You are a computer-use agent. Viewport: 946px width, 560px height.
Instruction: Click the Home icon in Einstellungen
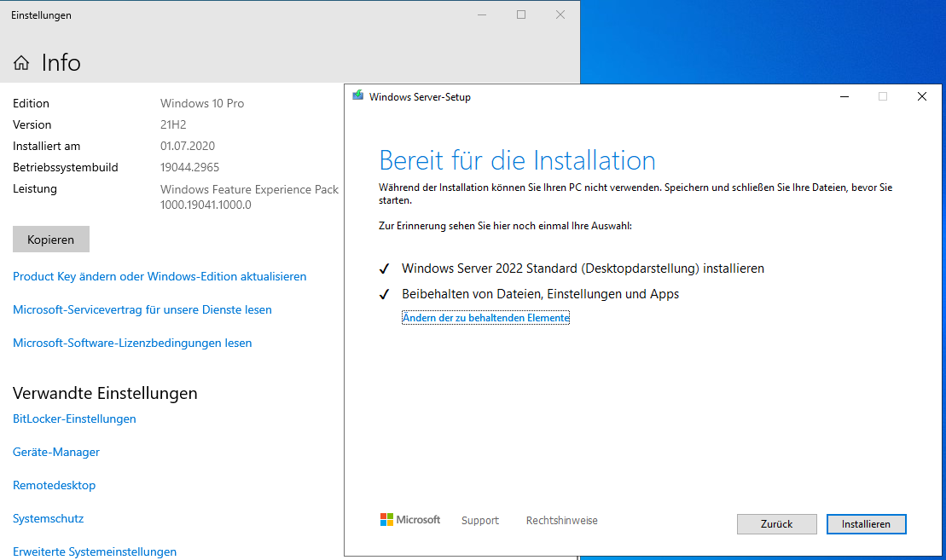21,63
